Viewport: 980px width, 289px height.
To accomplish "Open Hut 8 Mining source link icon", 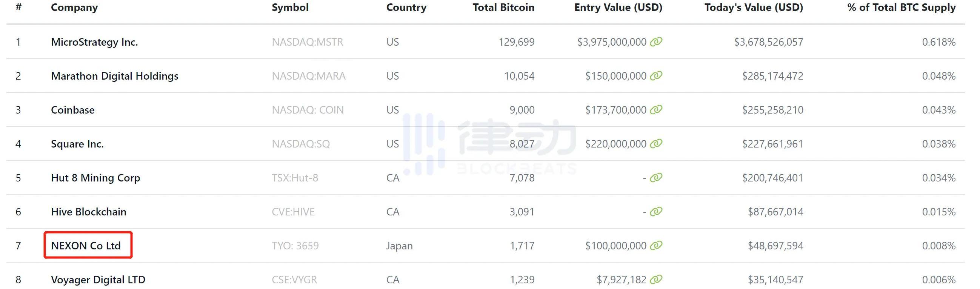I will pyautogui.click(x=656, y=178).
